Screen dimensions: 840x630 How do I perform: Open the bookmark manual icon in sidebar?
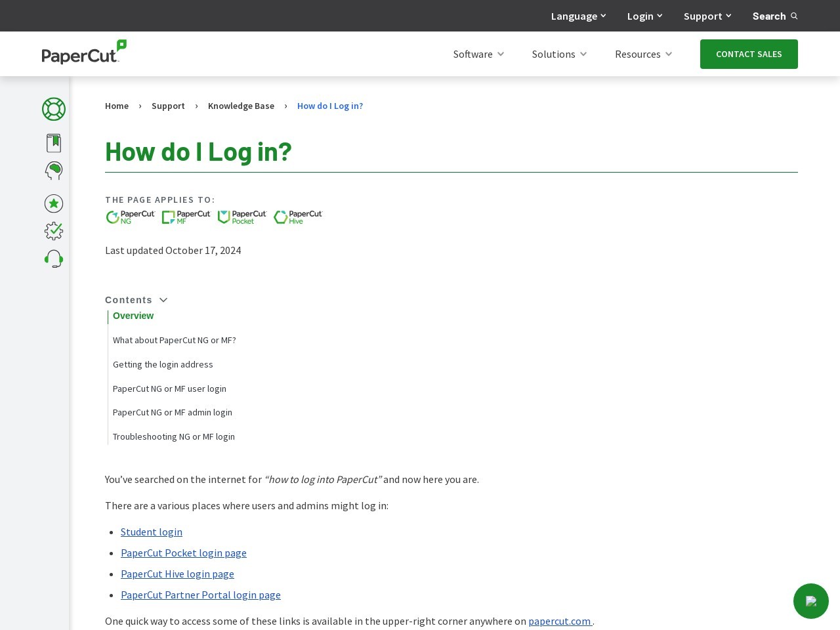54,143
